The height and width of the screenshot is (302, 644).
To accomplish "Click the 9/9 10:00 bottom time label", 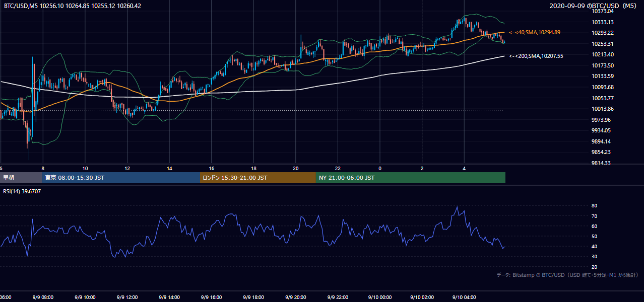I will click(85, 297).
